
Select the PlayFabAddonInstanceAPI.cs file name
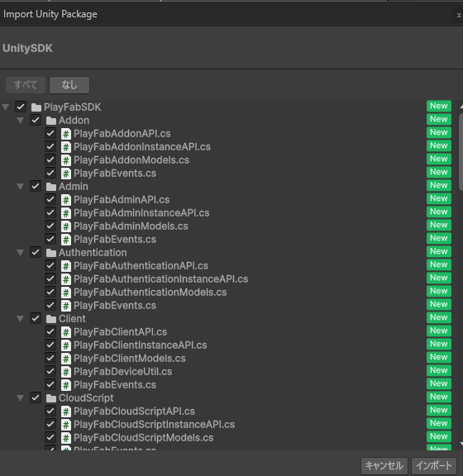coord(142,147)
